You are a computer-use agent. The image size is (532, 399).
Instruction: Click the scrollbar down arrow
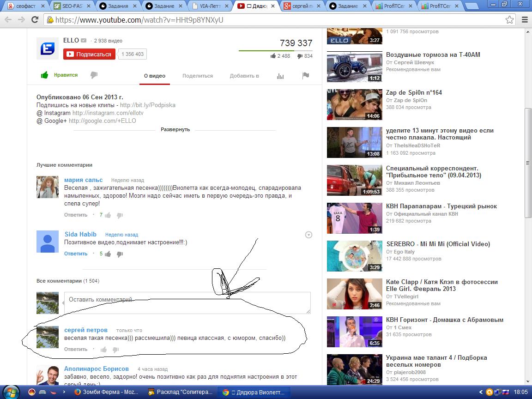[x=528, y=381]
